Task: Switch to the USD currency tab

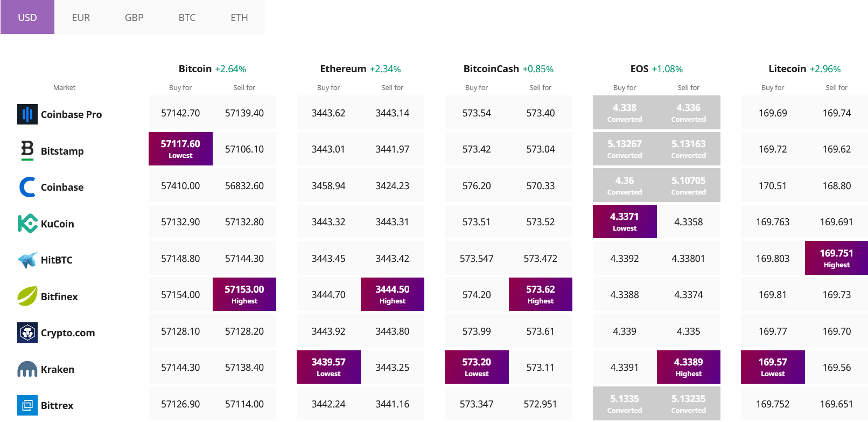Action: 27,17
